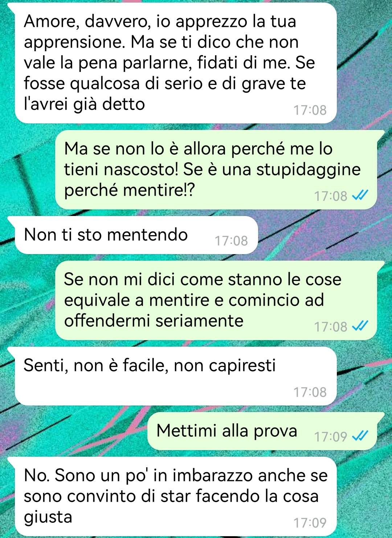Tap the 'Senti, non è facile' message bubble

(x=176, y=376)
